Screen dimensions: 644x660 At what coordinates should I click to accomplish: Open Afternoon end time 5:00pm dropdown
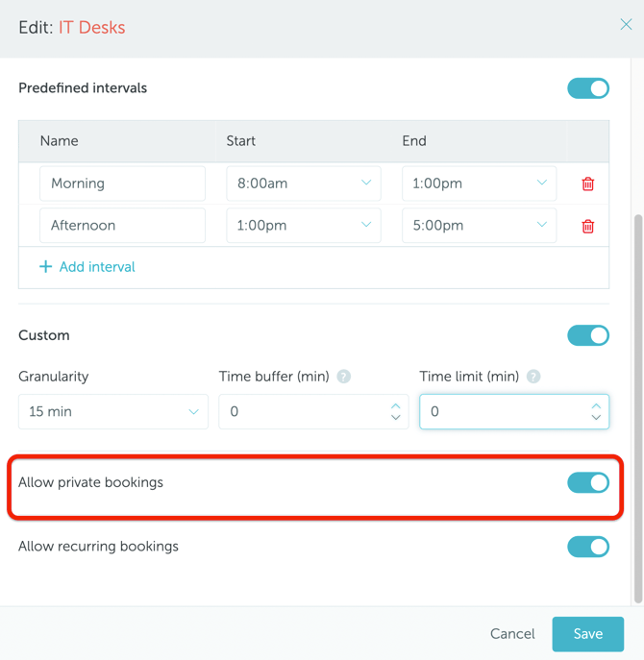(479, 226)
